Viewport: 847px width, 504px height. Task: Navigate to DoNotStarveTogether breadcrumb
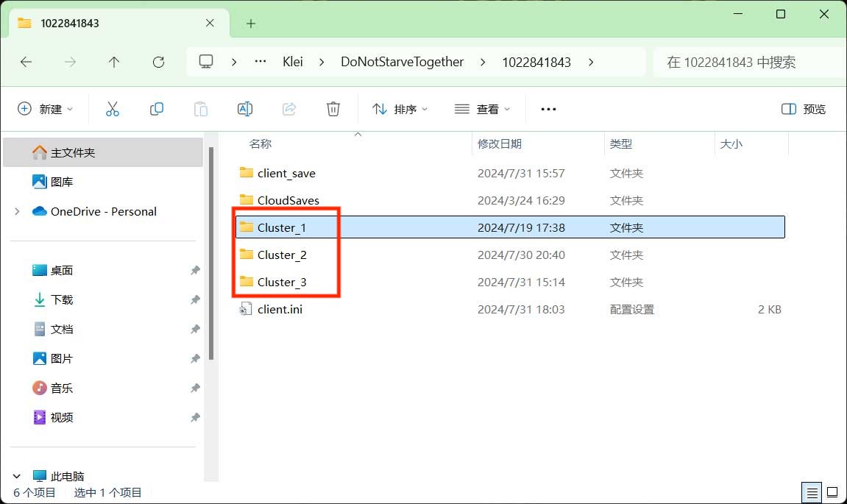tap(402, 62)
